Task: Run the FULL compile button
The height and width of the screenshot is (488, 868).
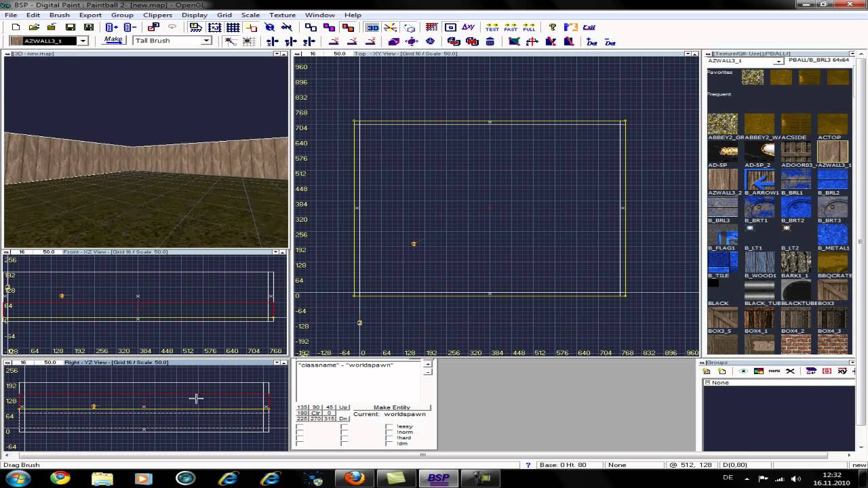Action: [529, 27]
